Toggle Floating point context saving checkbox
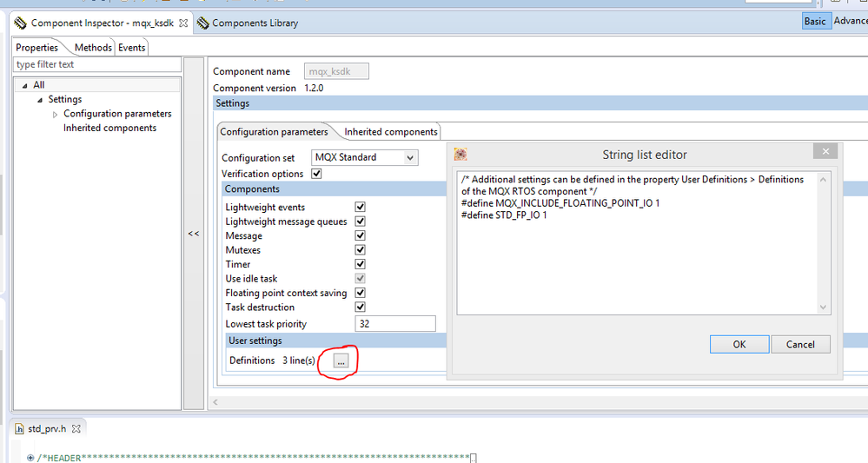Viewport: 868px width, 463px height. click(x=360, y=293)
